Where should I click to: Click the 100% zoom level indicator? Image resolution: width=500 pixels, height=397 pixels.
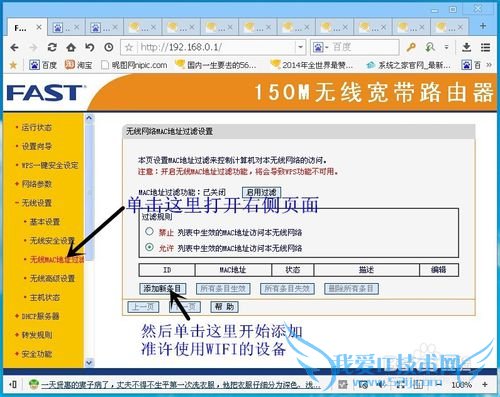click(461, 385)
